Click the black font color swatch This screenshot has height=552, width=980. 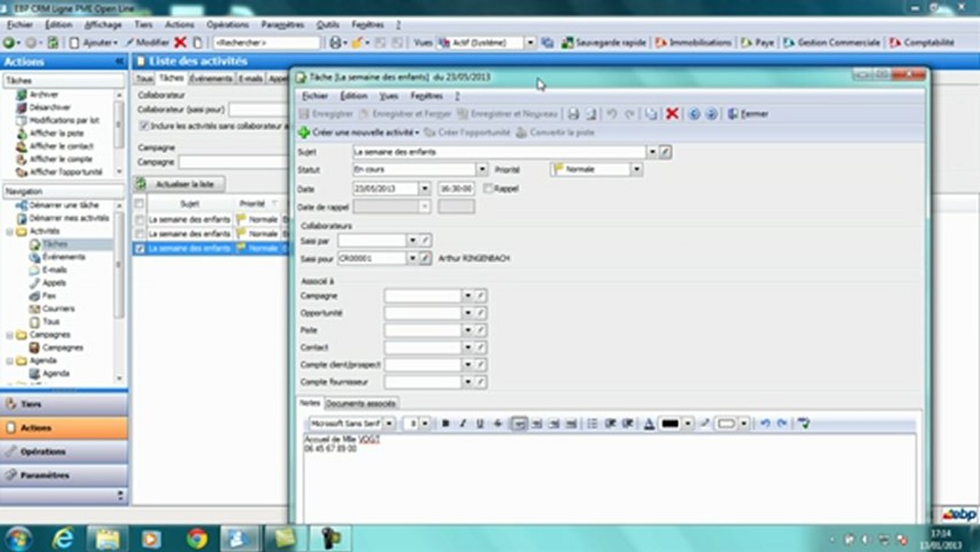coord(670,423)
